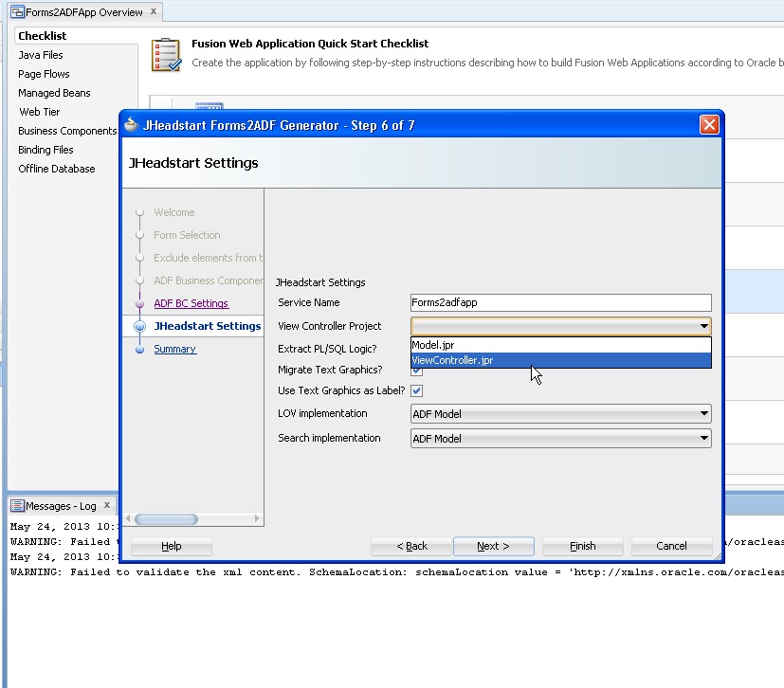Viewport: 784px width, 688px height.
Task: Click the JHeadstart dialog title icon
Action: pyautogui.click(x=131, y=124)
